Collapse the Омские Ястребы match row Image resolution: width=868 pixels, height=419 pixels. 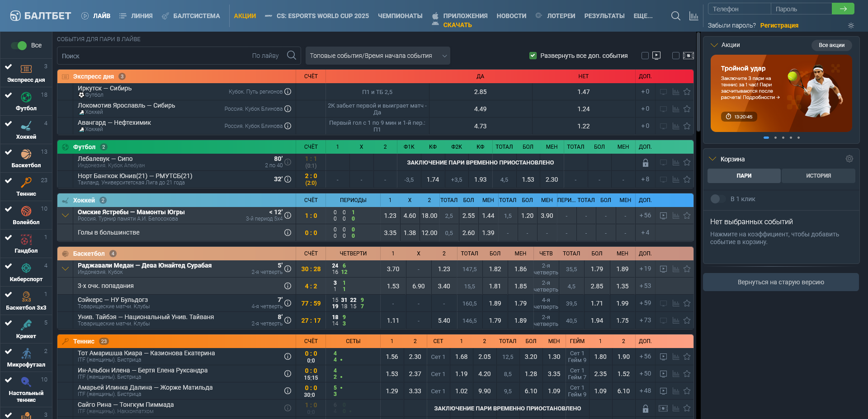(66, 216)
